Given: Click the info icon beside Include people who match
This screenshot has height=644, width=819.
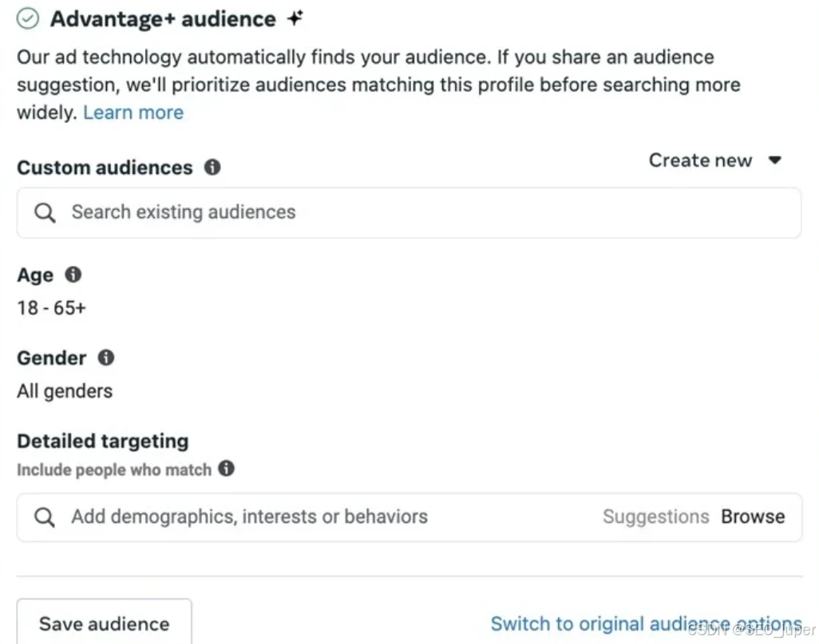Looking at the screenshot, I should pyautogui.click(x=227, y=468).
